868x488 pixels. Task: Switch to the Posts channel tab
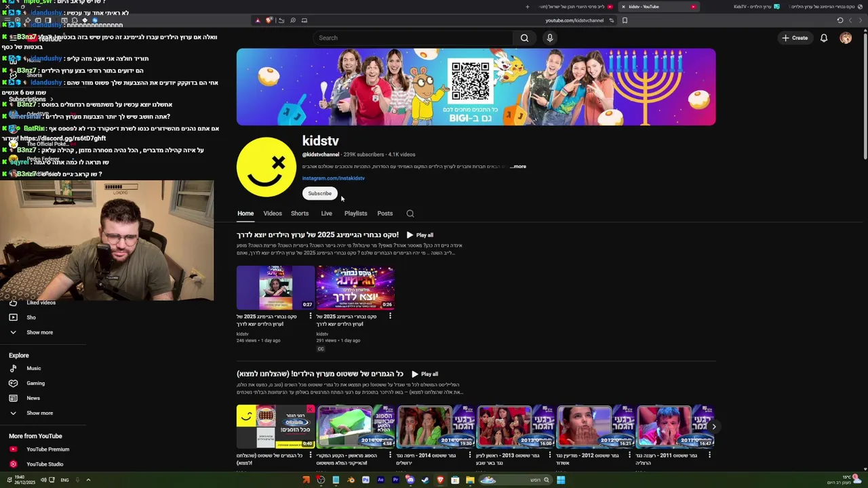point(385,213)
